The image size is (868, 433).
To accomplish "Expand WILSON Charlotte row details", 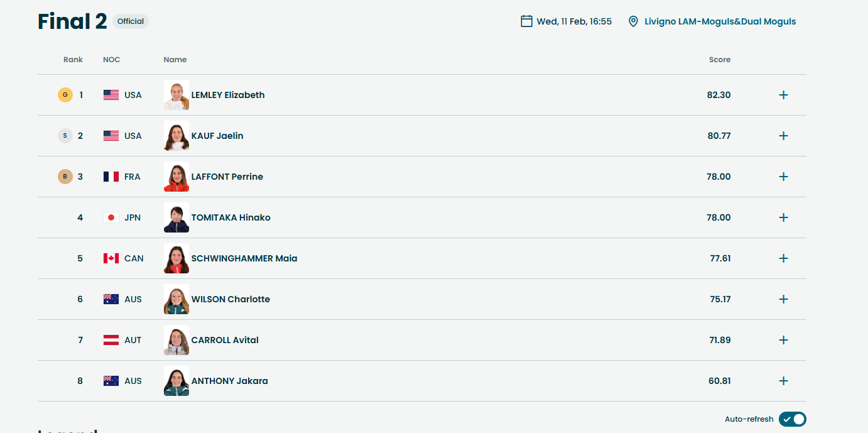I will 783,299.
